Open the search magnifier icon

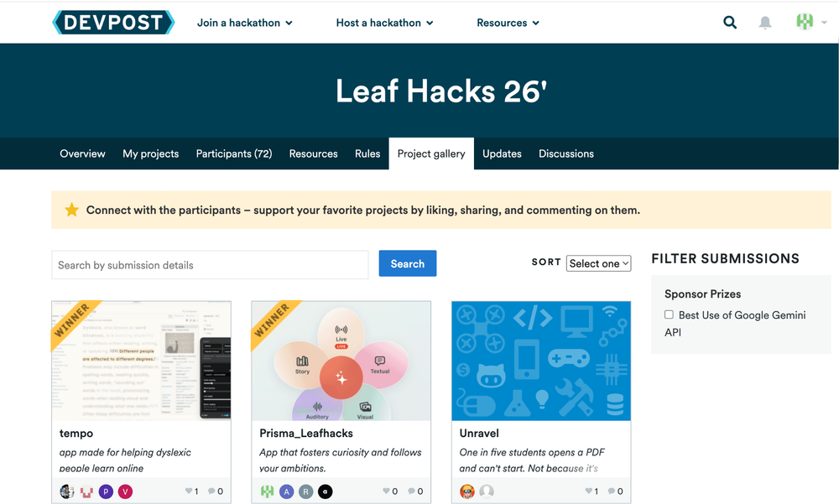[730, 23]
